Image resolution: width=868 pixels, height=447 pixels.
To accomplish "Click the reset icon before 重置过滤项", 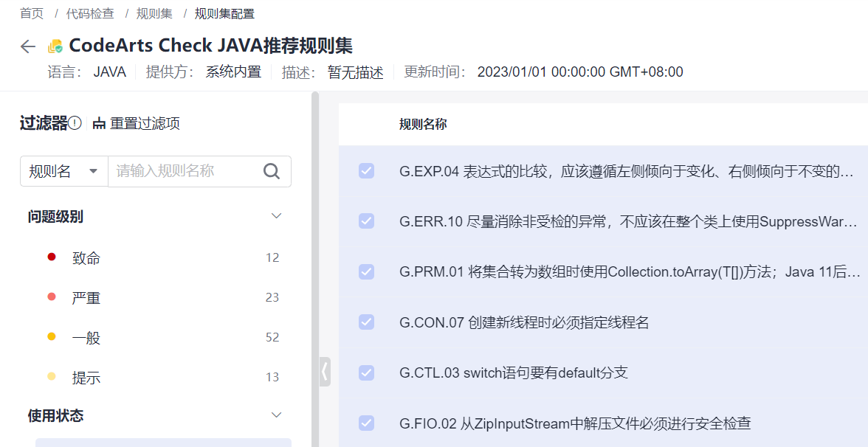I will (99, 123).
